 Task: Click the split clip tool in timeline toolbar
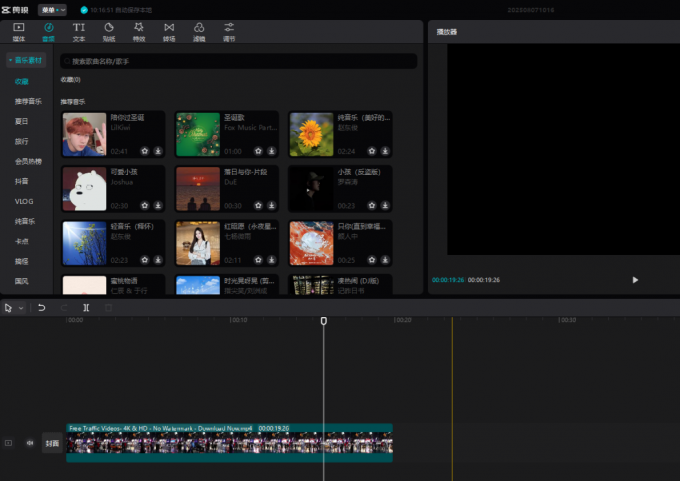[x=87, y=308]
